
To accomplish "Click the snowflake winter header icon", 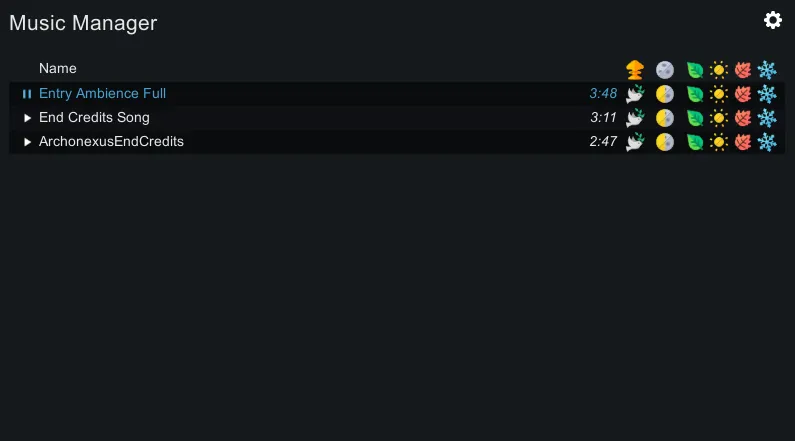I will point(767,70).
